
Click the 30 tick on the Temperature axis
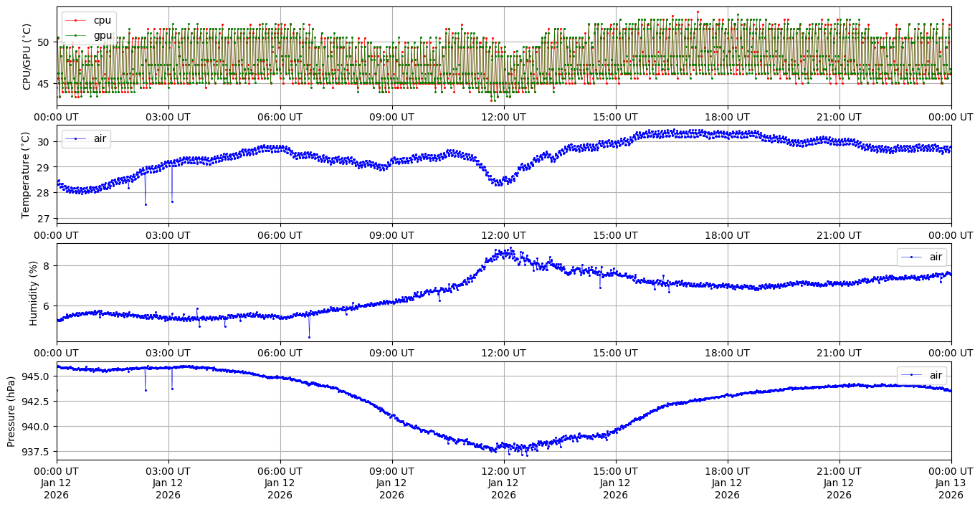pyautogui.click(x=43, y=142)
